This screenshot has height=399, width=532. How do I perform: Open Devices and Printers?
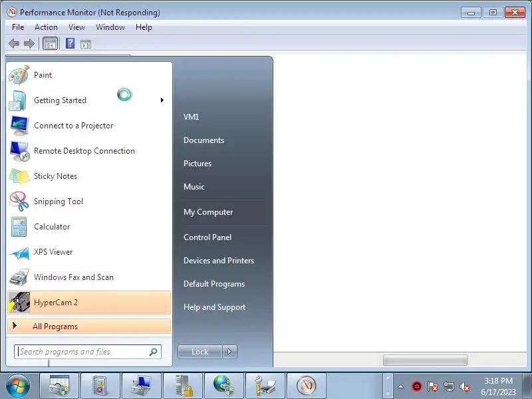point(219,260)
